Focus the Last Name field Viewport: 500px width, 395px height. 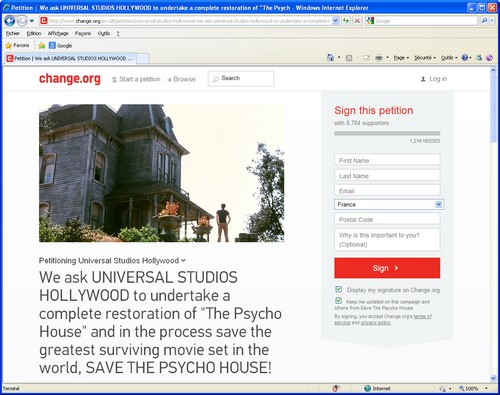387,175
